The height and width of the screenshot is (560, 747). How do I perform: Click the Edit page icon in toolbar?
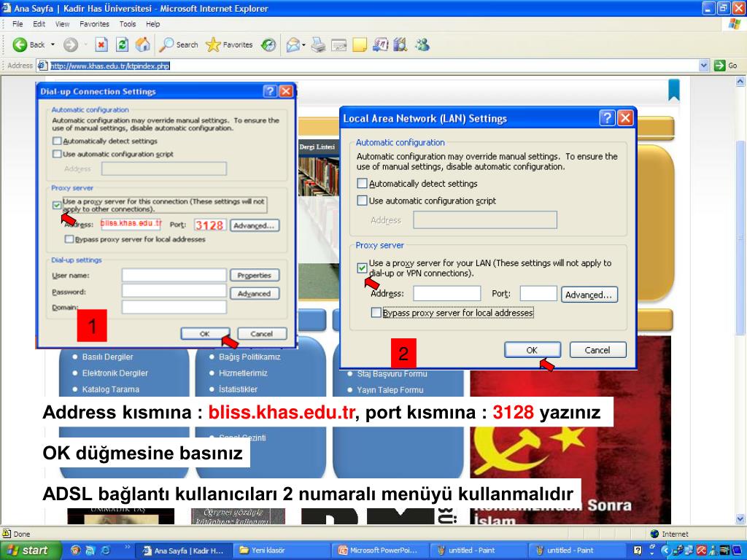[x=339, y=44]
